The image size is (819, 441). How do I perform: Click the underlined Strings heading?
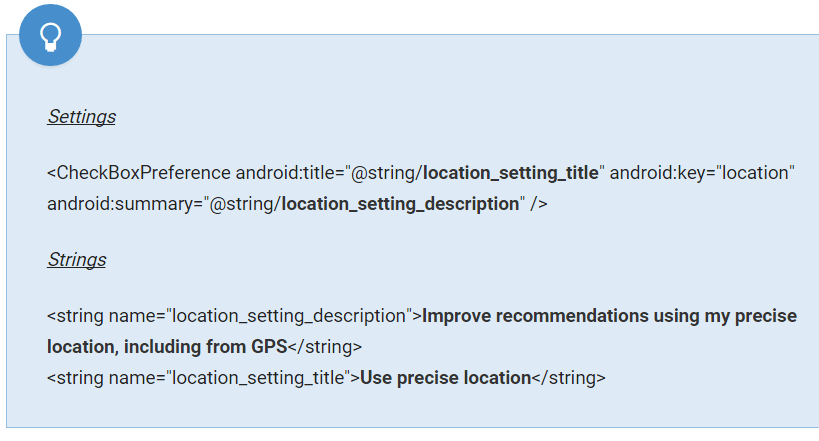tap(76, 260)
